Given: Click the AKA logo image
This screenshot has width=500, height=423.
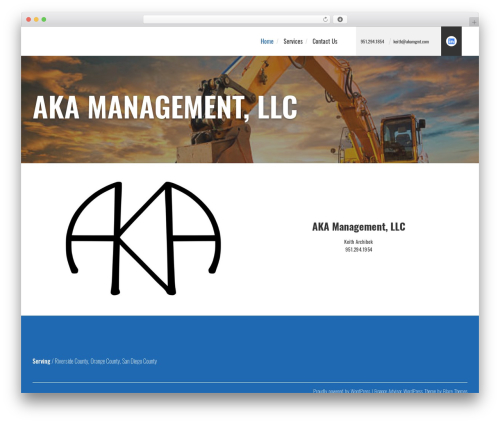Looking at the screenshot, I should pyautogui.click(x=143, y=238).
